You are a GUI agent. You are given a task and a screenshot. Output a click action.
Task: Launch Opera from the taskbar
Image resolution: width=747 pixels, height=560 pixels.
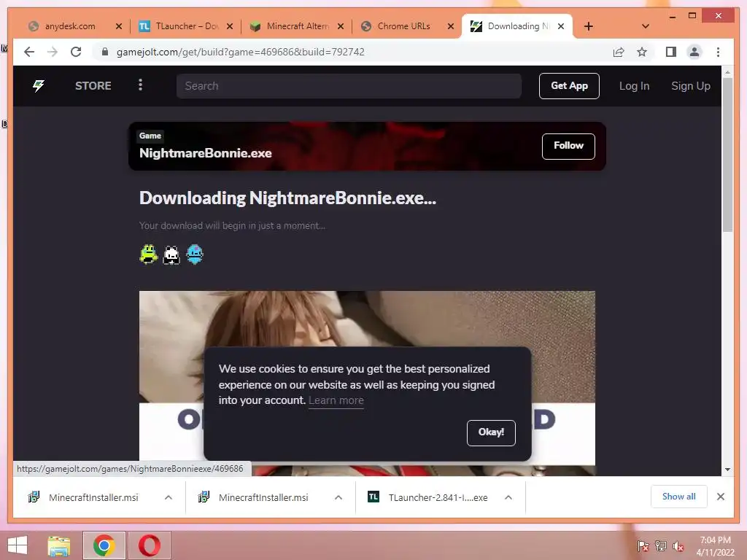(x=149, y=545)
